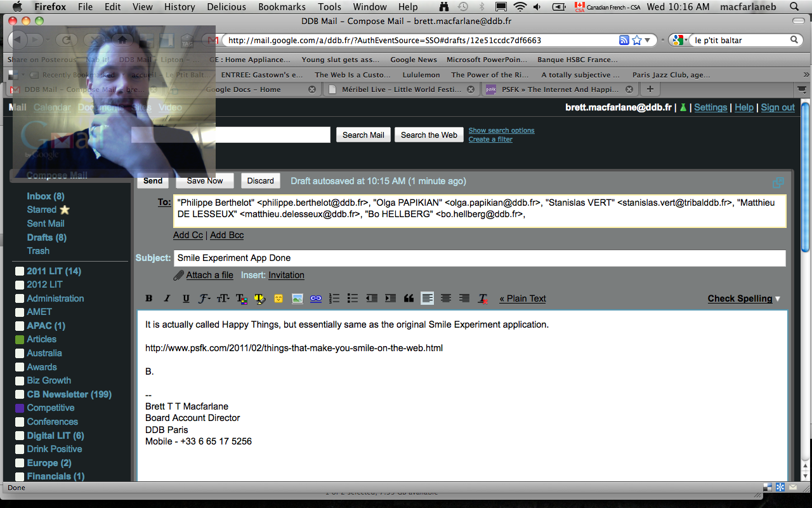Click the Send button
Screen dimensions: 812x508
coord(153,181)
